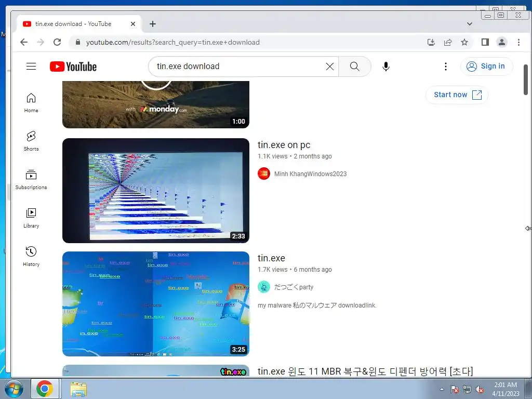Close the YouTube tab
532x399 pixels.
click(x=133, y=24)
